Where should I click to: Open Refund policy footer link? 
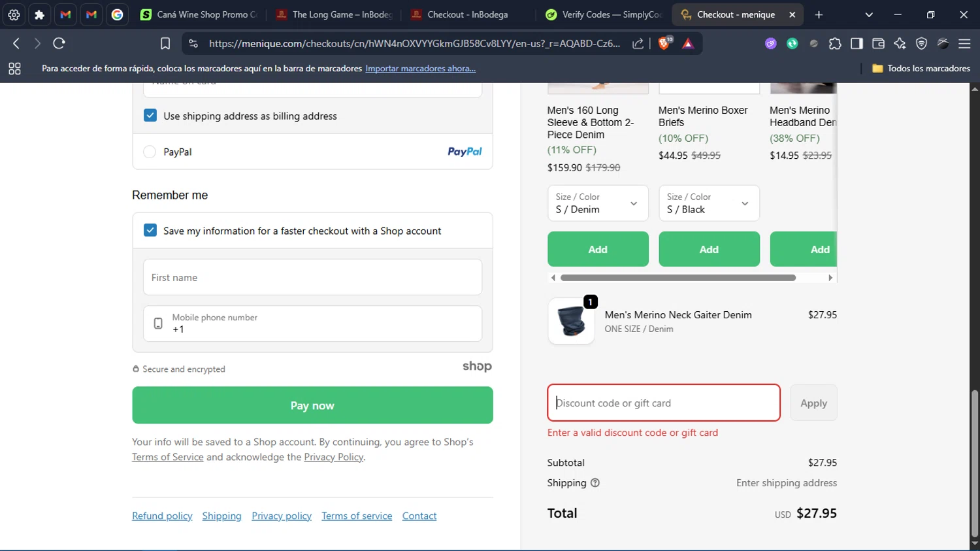coord(162,516)
